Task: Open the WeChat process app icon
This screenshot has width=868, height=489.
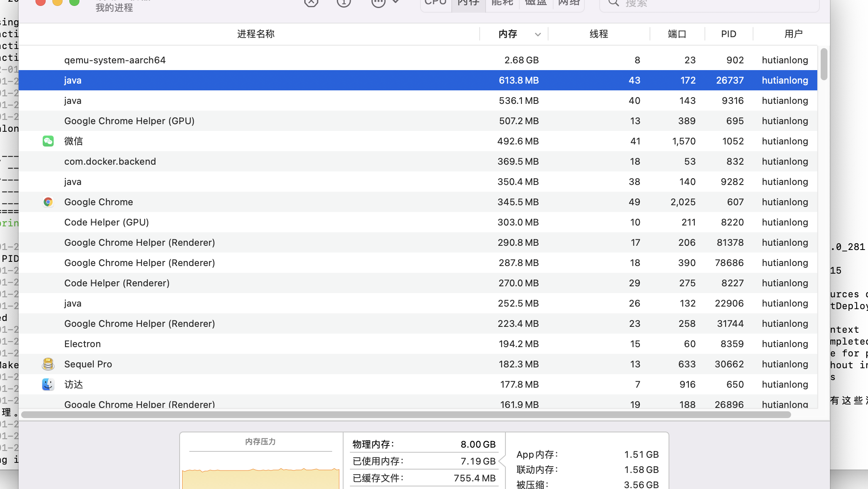Action: (x=48, y=141)
